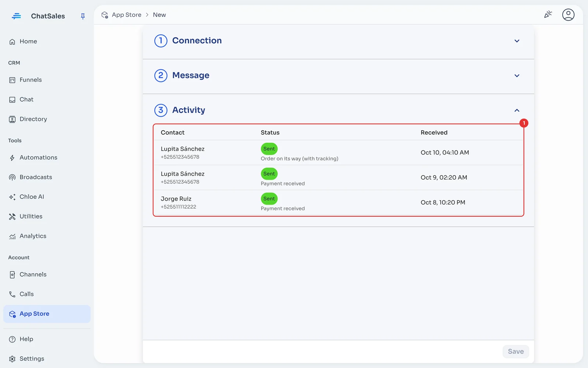588x368 pixels.
Task: Click the Utilities tools icon
Action: pyautogui.click(x=12, y=217)
